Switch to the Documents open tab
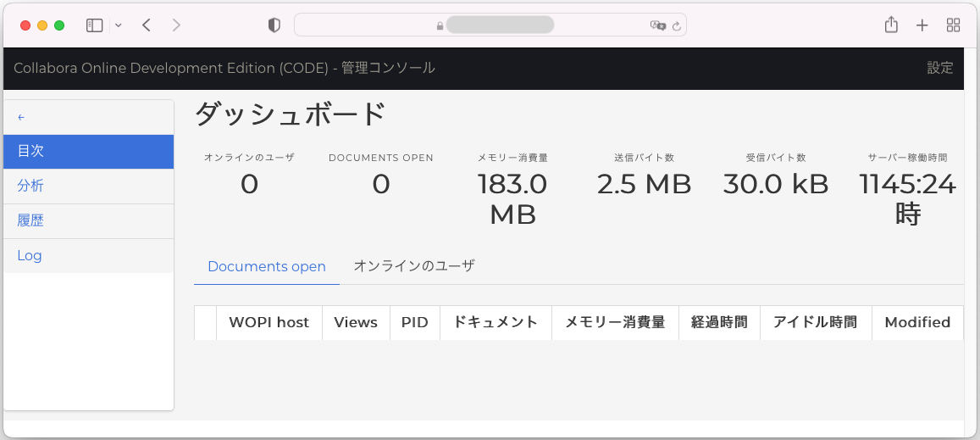The height and width of the screenshot is (440, 980). (x=267, y=267)
